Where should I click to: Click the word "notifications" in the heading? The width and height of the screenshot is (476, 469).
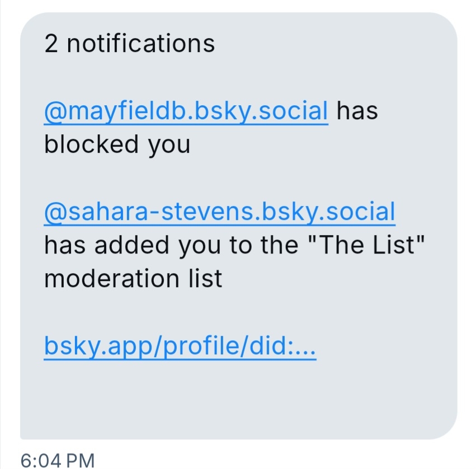click(140, 44)
